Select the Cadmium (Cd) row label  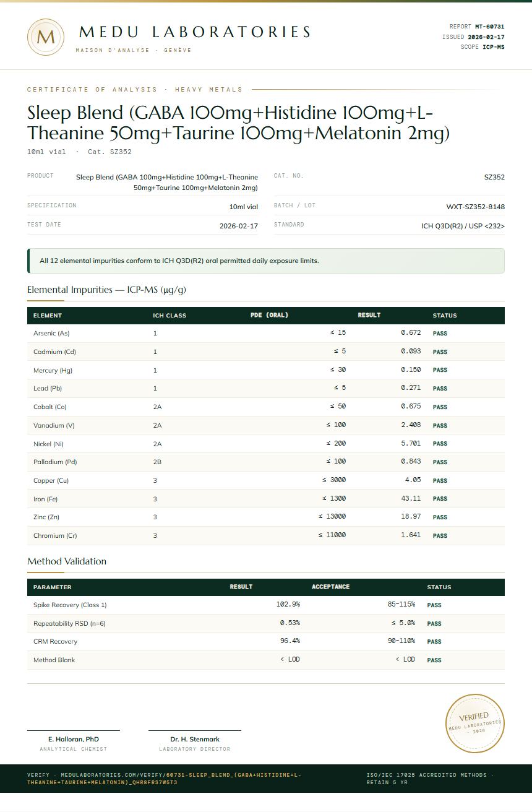tap(54, 352)
